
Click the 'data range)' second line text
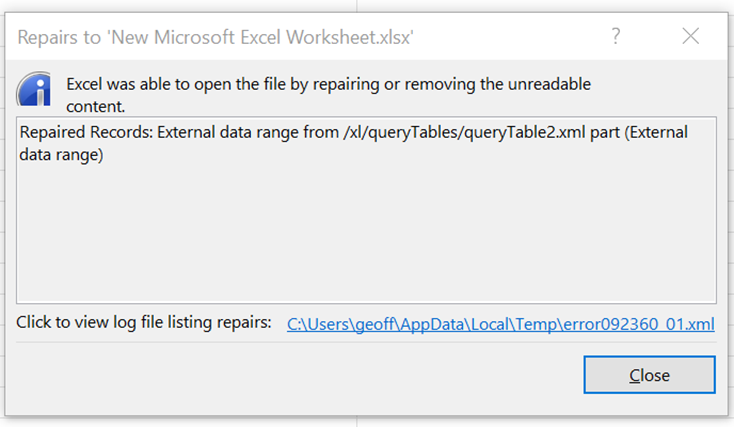[61, 155]
